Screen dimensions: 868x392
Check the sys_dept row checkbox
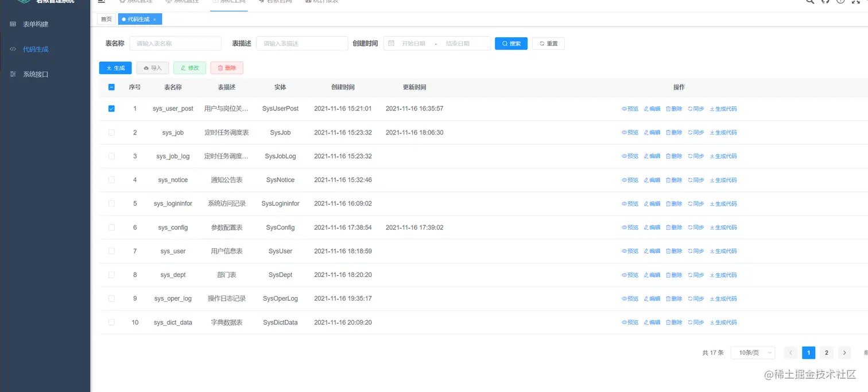coord(111,275)
